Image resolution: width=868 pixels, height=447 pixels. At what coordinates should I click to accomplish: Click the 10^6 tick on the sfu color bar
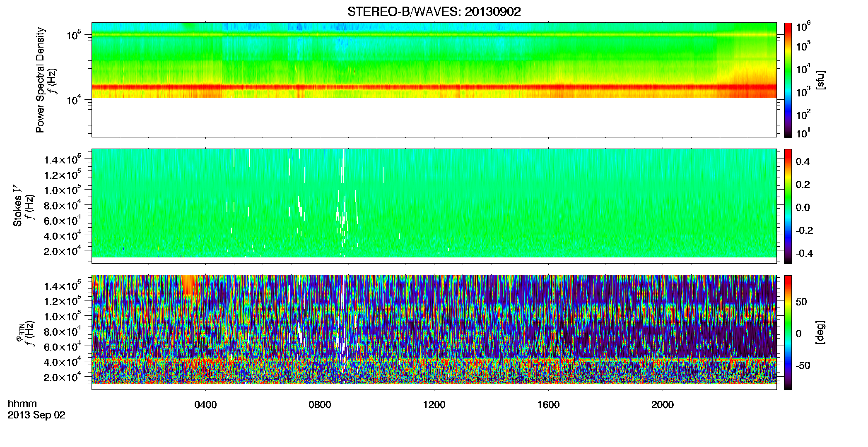803,27
